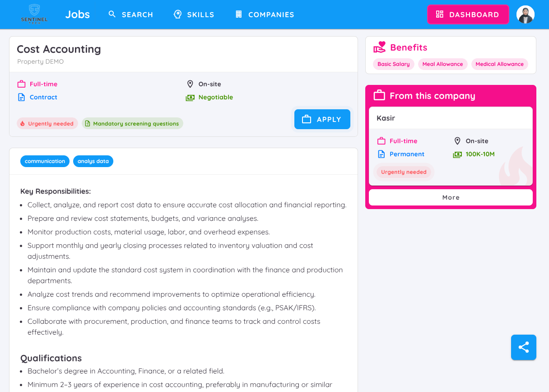549x392 pixels.
Task: Select the analys data skill tag
Action: click(93, 161)
